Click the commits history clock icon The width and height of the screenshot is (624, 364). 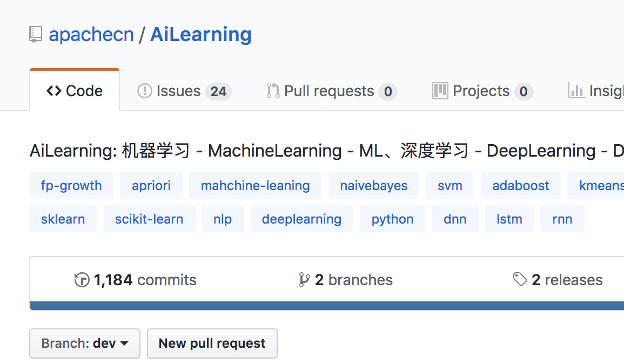click(82, 280)
